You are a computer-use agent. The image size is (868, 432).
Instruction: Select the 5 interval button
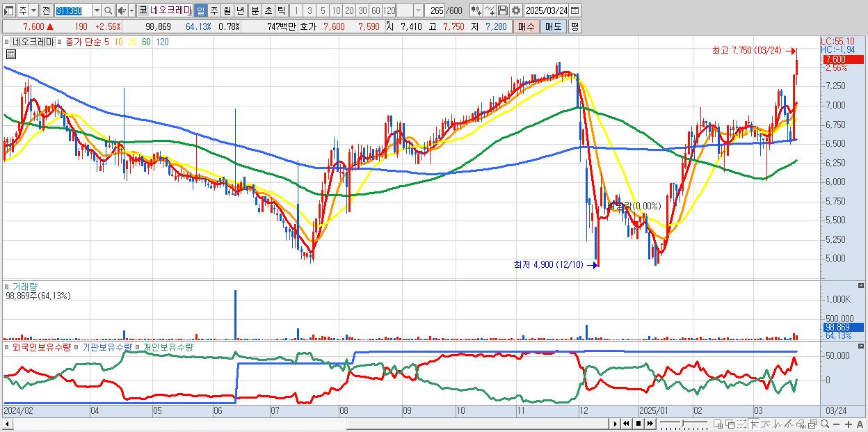coord(323,10)
